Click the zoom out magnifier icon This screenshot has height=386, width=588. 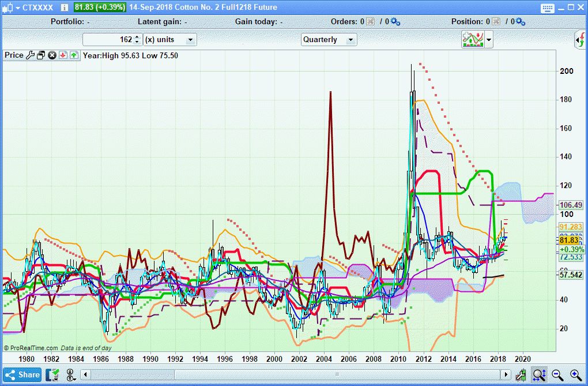coord(557,374)
